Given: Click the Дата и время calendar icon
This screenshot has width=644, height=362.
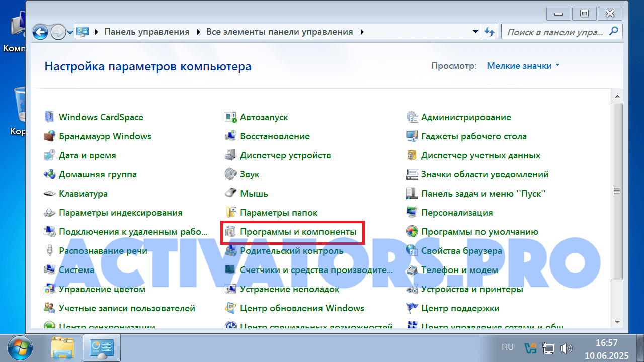Looking at the screenshot, I should click(x=49, y=155).
